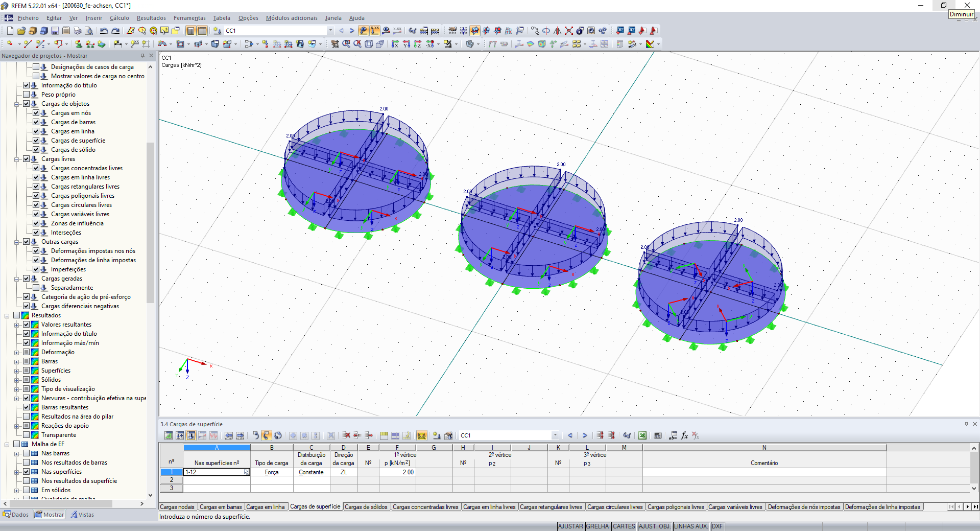The width and height of the screenshot is (980, 531).
Task: Toggle CARTES in the status bar
Action: pos(624,526)
